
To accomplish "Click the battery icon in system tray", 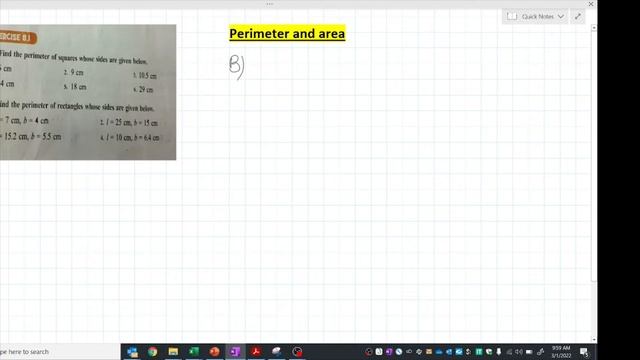I will click(x=529, y=352).
